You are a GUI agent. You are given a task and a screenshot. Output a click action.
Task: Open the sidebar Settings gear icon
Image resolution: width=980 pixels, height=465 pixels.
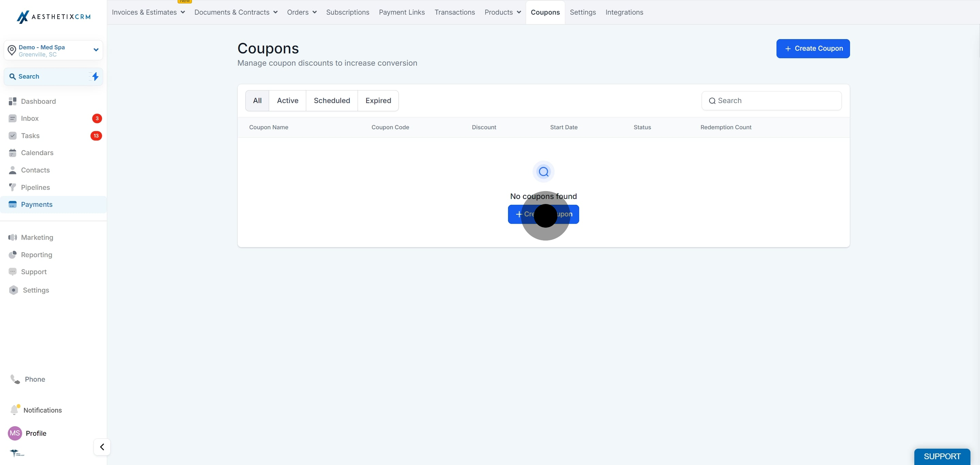(x=13, y=290)
